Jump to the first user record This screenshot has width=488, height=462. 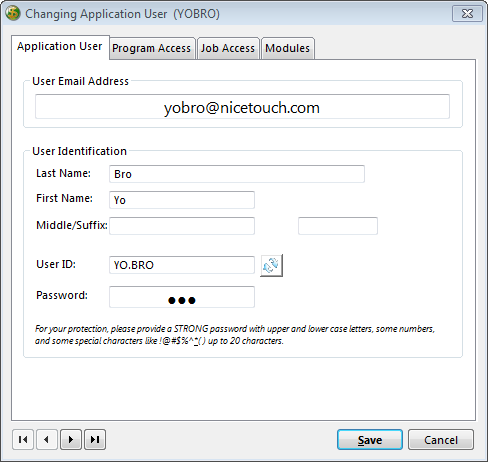(23, 439)
